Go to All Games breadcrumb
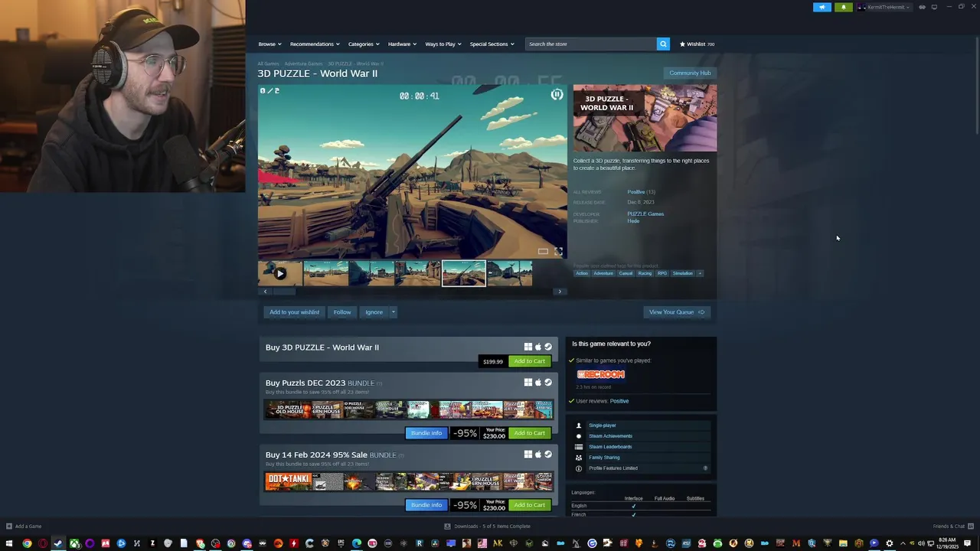 [268, 64]
